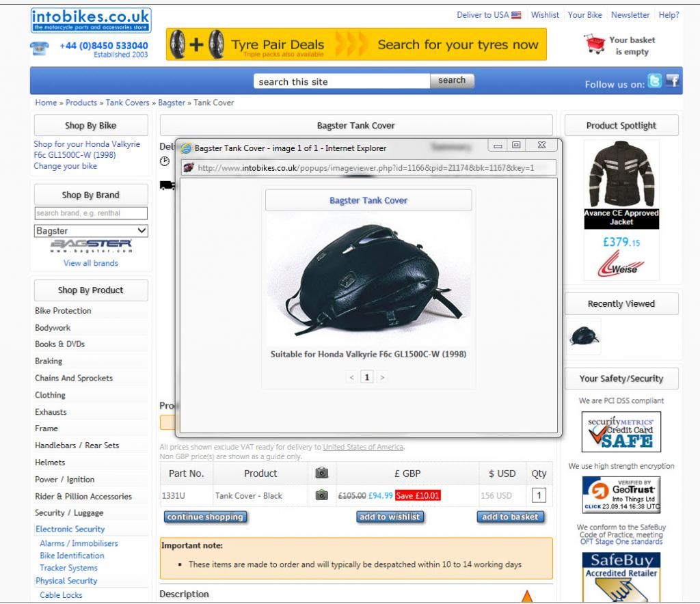
Task: Click the camera icon in Tank Cover row
Action: tap(321, 495)
